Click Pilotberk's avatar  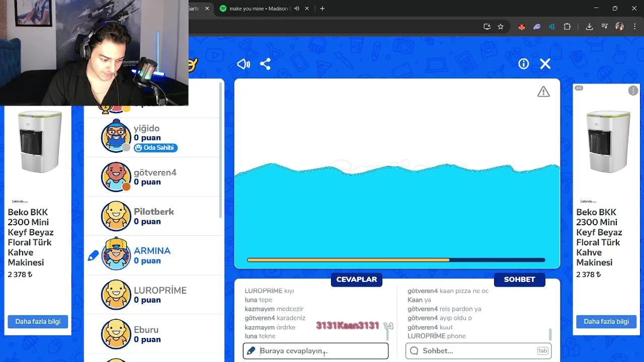pos(116,216)
